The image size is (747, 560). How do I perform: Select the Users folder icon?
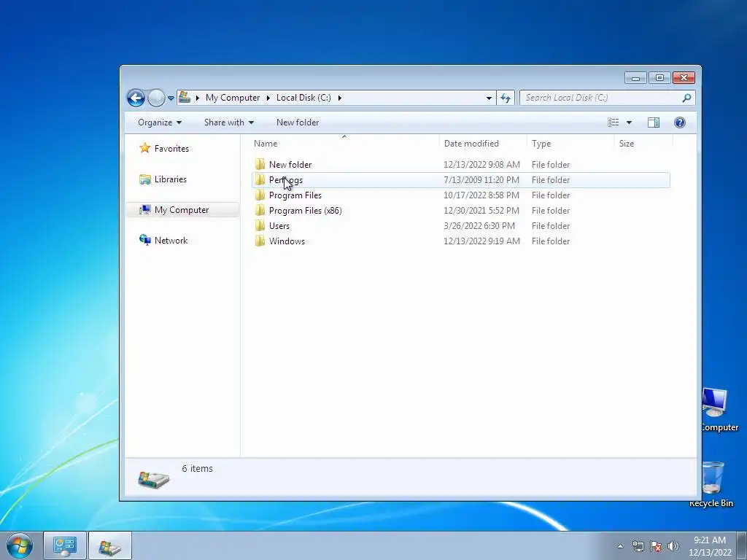(260, 225)
